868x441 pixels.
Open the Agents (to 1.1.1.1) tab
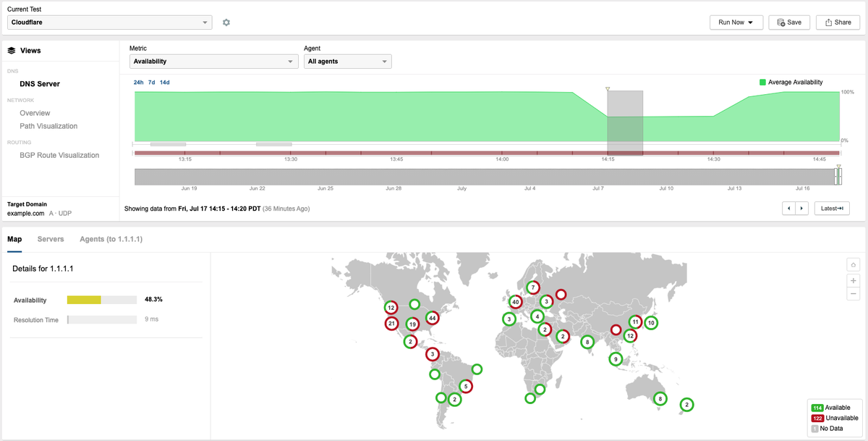click(x=111, y=239)
